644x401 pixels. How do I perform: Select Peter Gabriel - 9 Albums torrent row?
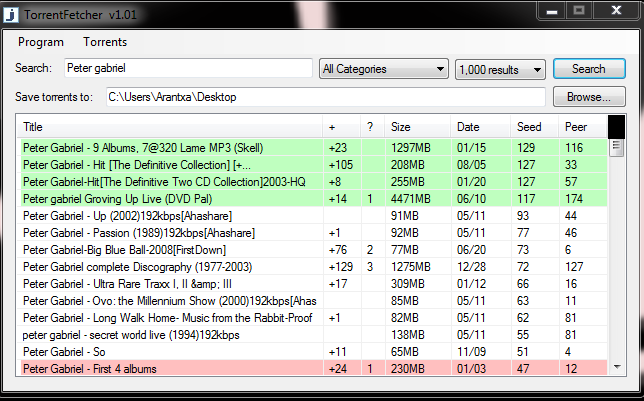click(168, 147)
